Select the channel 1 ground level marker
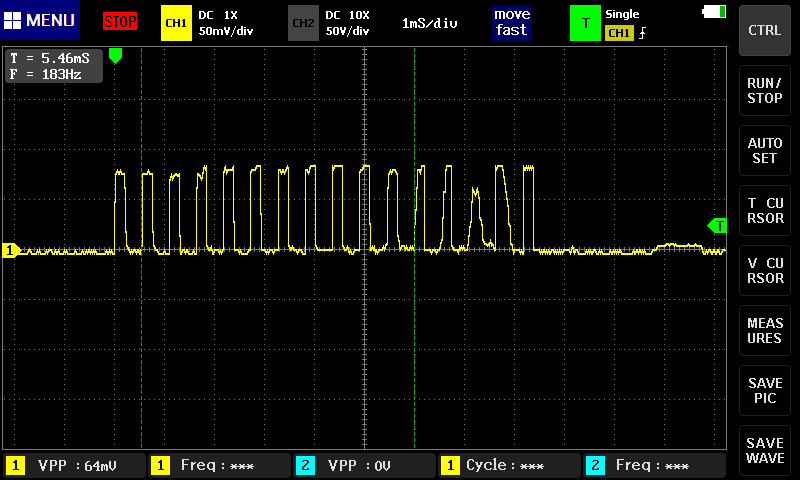 (x=11, y=250)
